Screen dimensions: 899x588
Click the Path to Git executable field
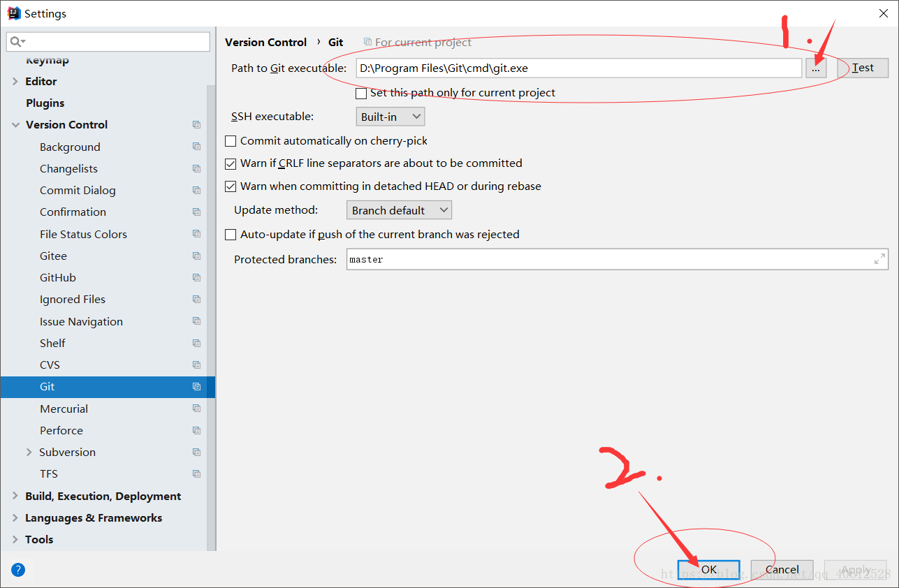[578, 68]
